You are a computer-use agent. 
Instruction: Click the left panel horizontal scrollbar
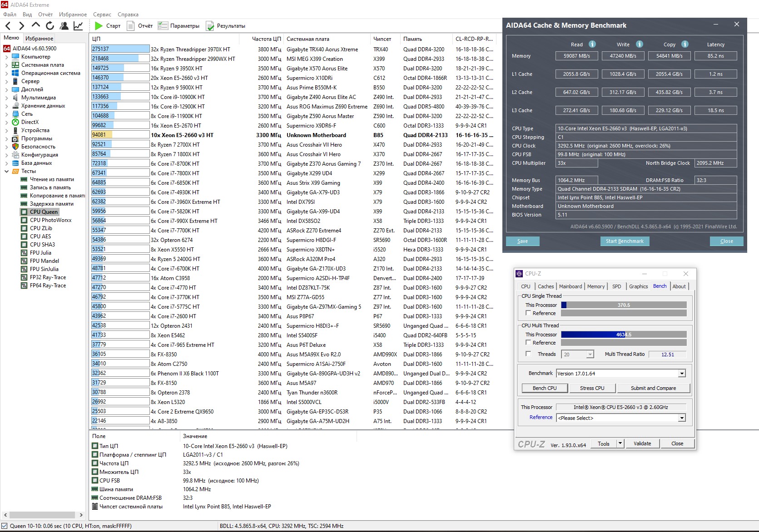click(42, 515)
